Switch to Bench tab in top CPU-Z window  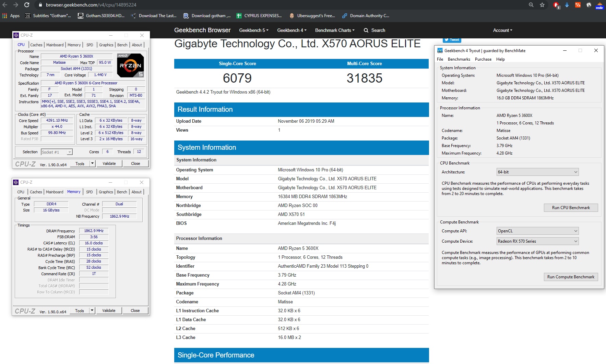122,45
